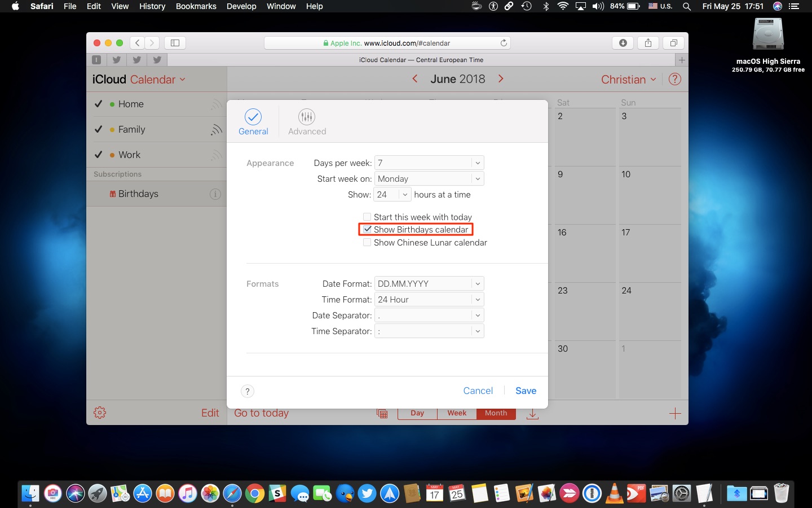Reload the page in Safari
Viewport: 812px width, 508px height.
[504, 43]
